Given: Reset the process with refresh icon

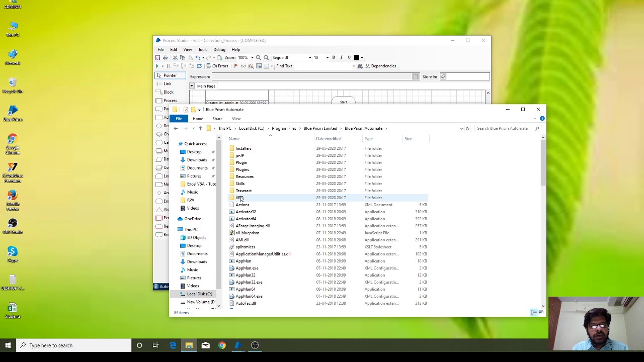Looking at the screenshot, I should pos(199,66).
